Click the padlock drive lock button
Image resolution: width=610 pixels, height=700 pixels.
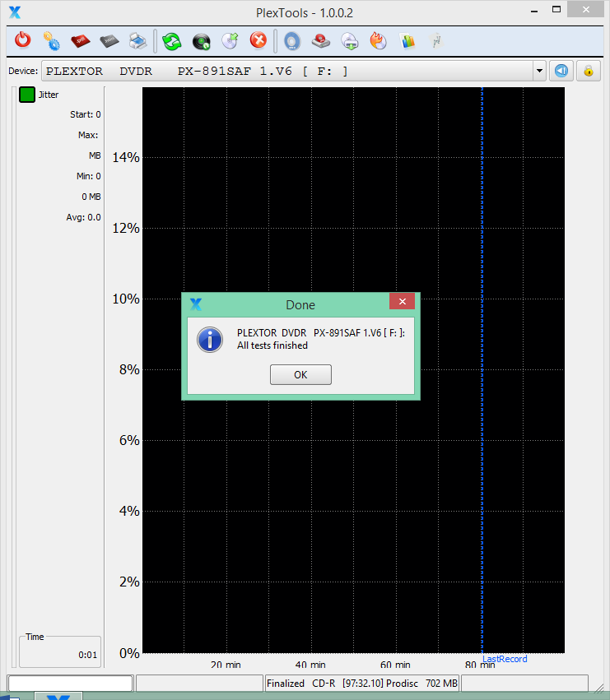coord(588,71)
